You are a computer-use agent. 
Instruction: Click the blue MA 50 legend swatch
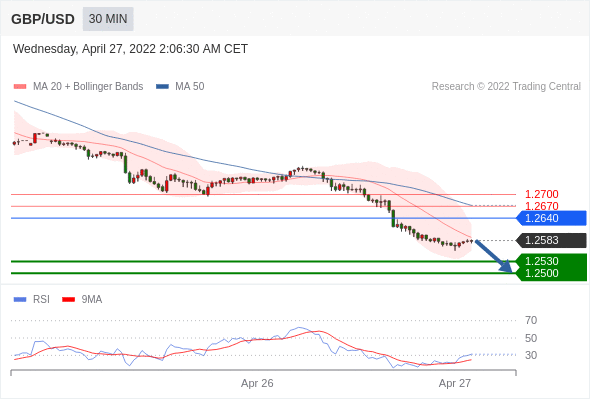coord(162,87)
